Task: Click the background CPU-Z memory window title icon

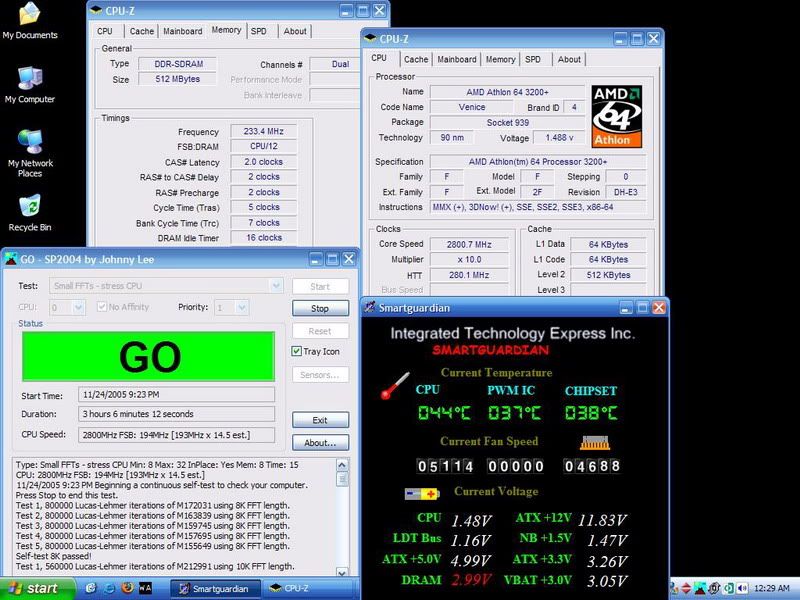Action: click(x=96, y=10)
